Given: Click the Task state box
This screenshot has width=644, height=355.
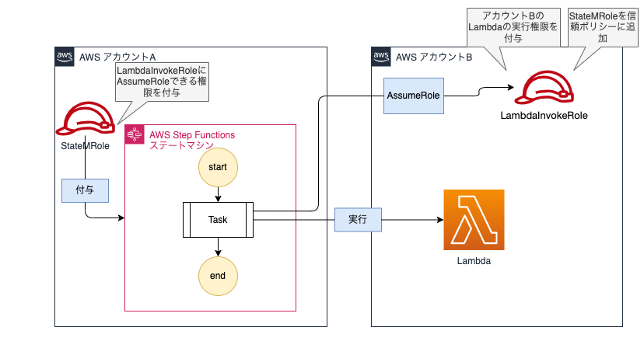Looking at the screenshot, I should tap(218, 220).
